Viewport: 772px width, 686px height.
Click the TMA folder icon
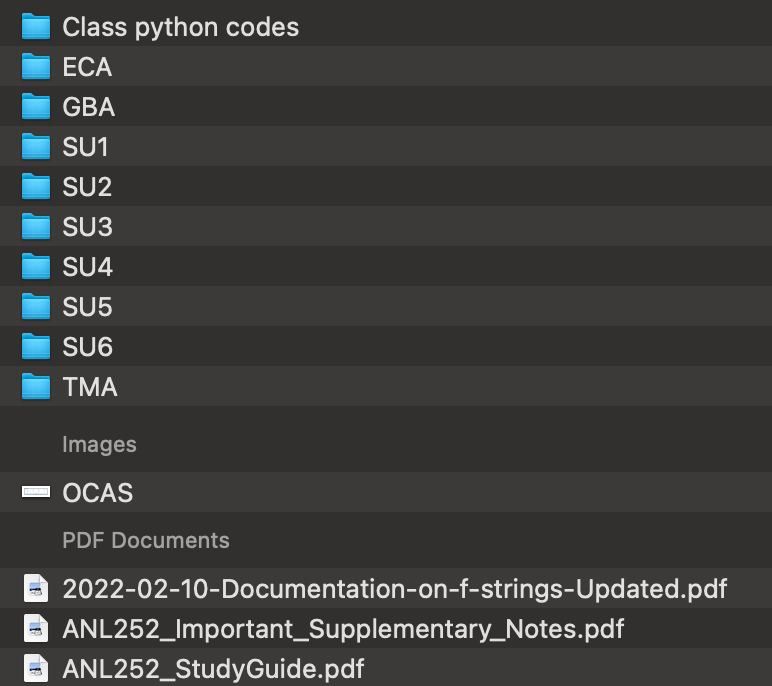tap(36, 387)
